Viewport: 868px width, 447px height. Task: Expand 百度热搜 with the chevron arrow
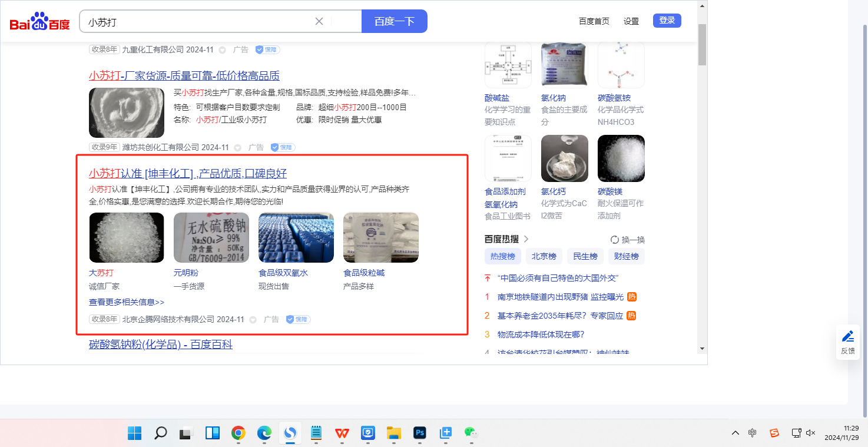tap(526, 239)
